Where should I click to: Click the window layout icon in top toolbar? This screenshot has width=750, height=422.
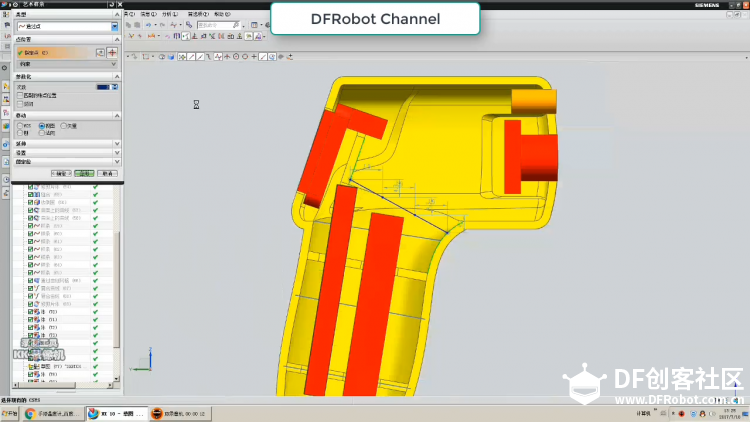tap(254, 25)
